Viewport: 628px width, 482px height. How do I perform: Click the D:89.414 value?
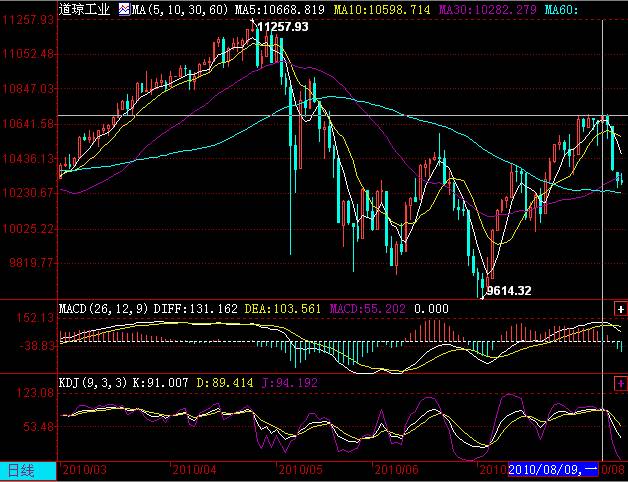[225, 383]
